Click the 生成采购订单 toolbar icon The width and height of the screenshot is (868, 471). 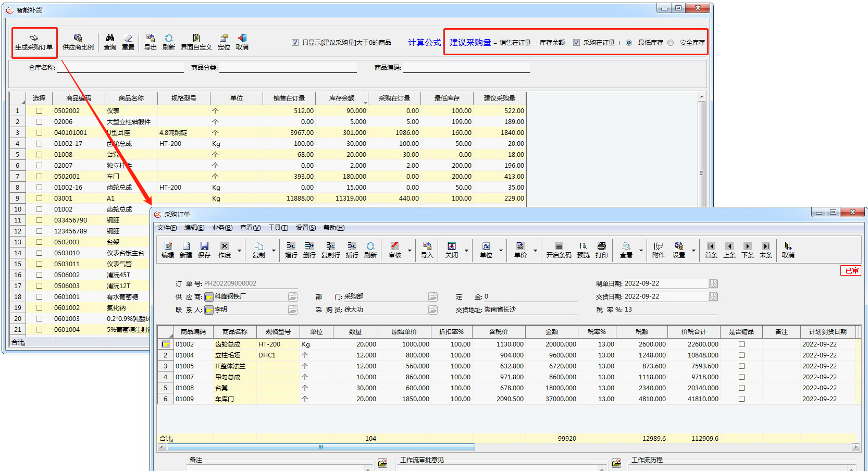34,42
